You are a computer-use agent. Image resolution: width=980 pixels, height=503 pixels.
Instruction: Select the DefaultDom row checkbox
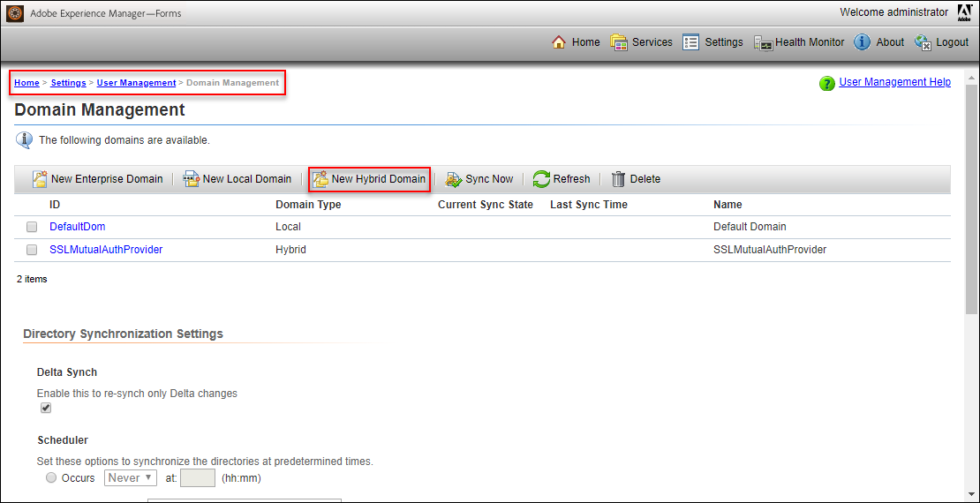pyautogui.click(x=32, y=227)
